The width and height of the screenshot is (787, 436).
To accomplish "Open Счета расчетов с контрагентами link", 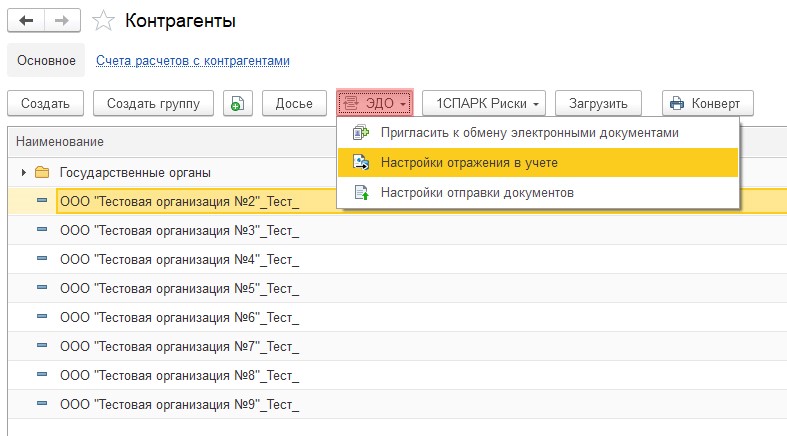I will pos(193,60).
